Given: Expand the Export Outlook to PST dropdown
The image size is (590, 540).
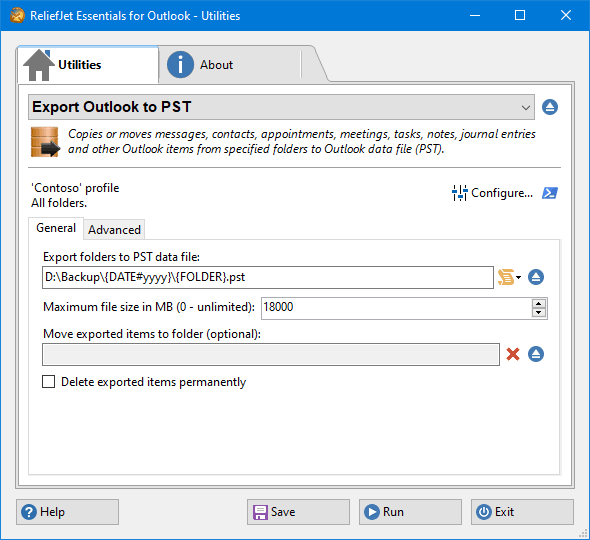Looking at the screenshot, I should (x=281, y=107).
